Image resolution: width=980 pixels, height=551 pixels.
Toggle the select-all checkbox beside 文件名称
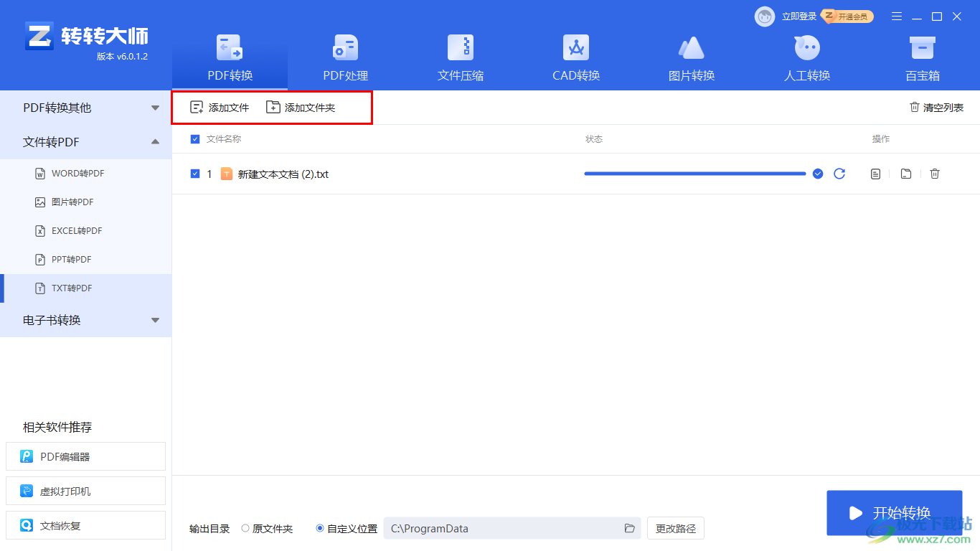coord(195,139)
